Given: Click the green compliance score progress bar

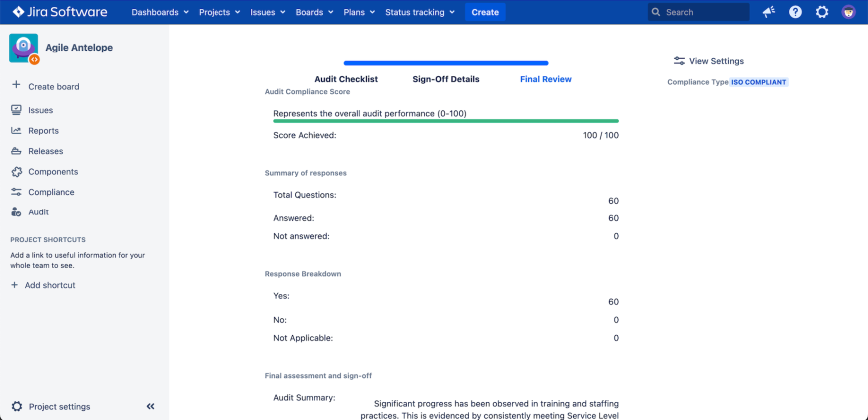Looking at the screenshot, I should [445, 121].
